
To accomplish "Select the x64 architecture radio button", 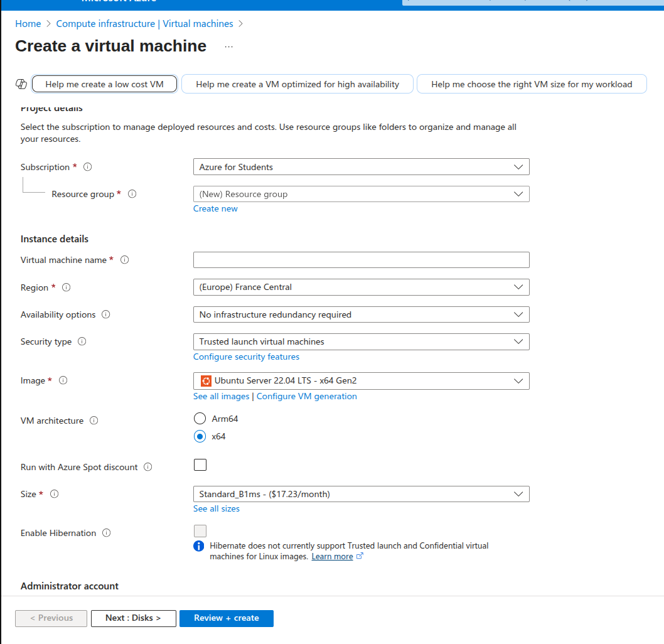I will [x=200, y=436].
